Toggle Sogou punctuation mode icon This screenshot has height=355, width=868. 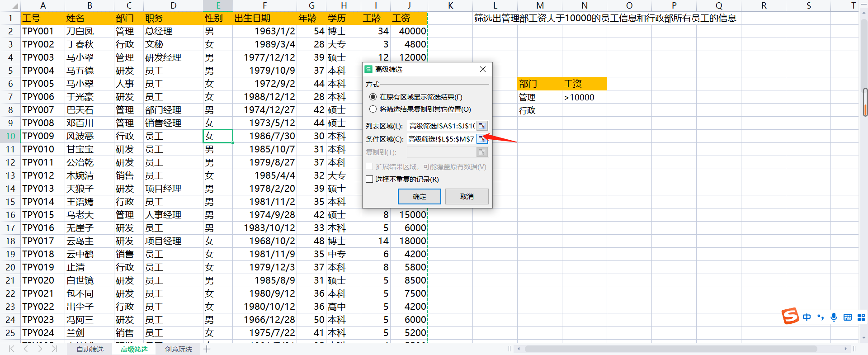pyautogui.click(x=821, y=317)
